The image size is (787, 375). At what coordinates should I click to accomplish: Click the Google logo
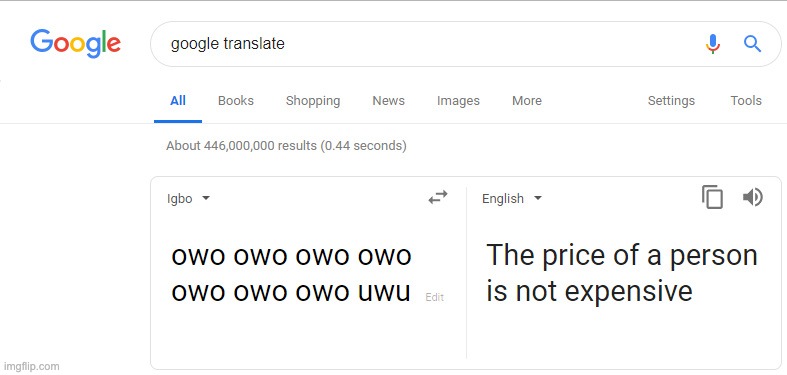coord(75,44)
